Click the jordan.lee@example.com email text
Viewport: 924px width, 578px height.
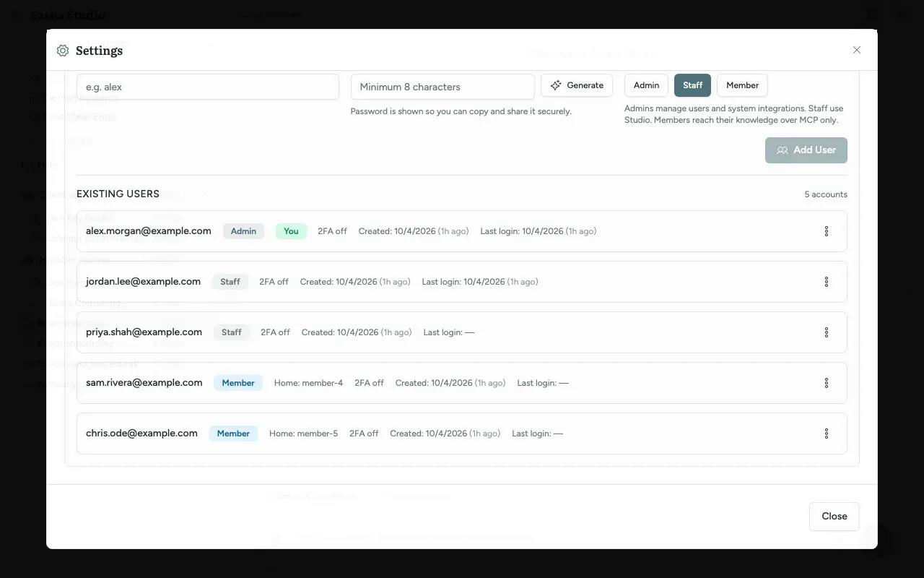coord(143,282)
